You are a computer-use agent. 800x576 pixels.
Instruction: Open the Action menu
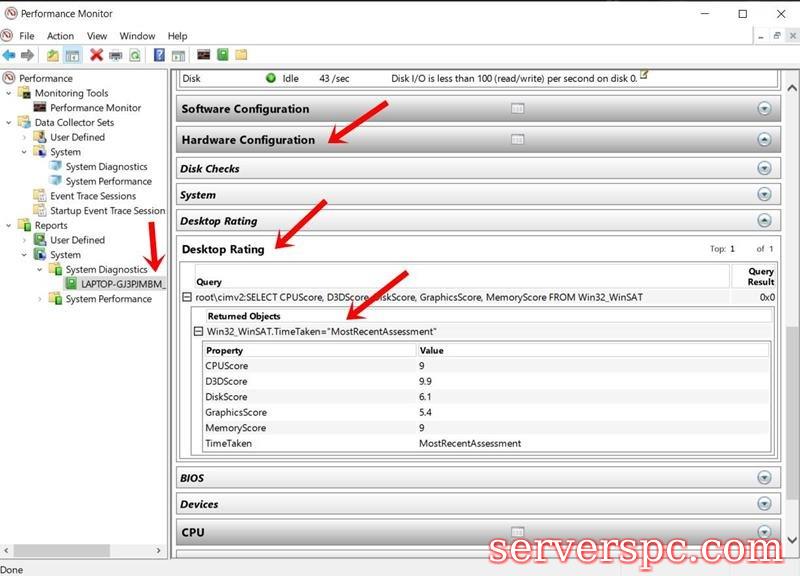(60, 36)
